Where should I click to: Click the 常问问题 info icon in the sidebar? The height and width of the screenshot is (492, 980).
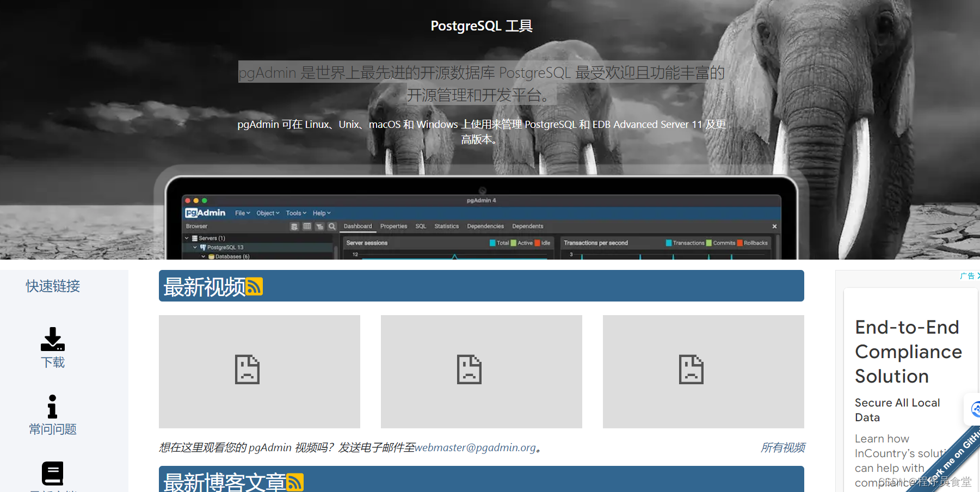[x=52, y=406]
